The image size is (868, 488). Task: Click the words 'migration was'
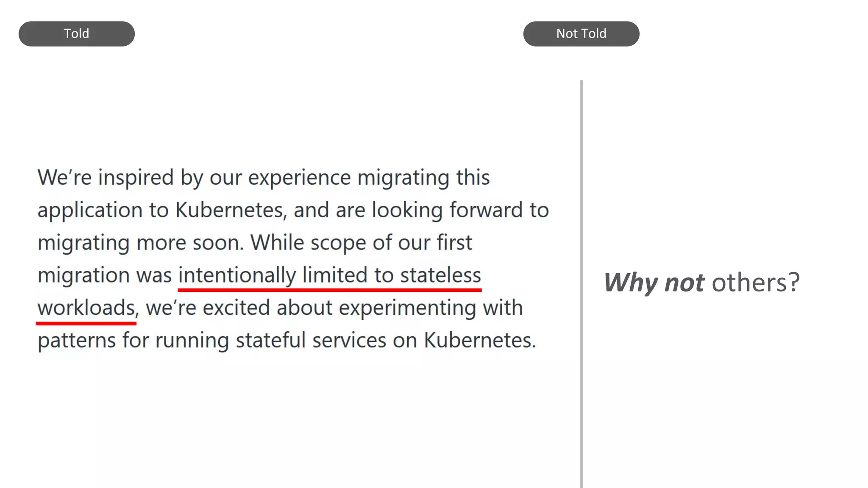coord(105,275)
